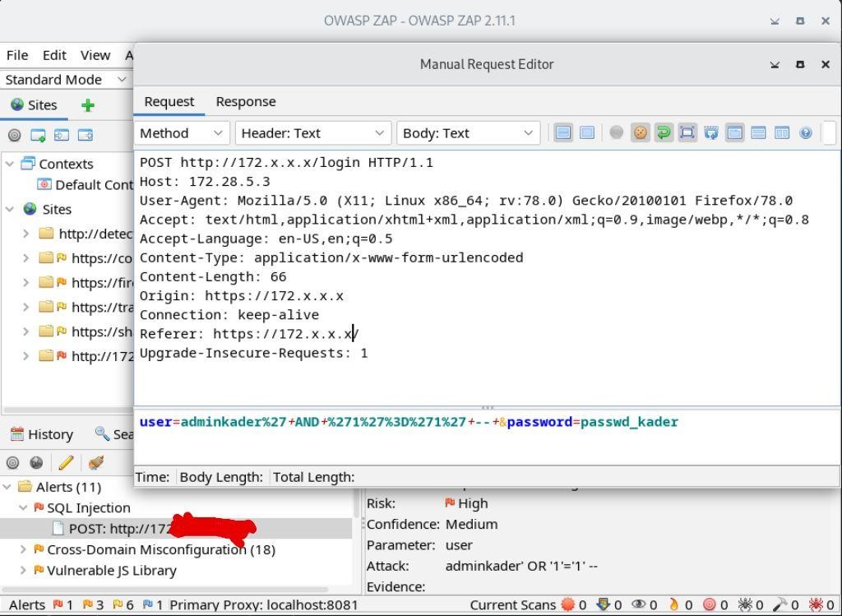Click the black spider scan icon in status bar
842x616 pixels.
[745, 605]
